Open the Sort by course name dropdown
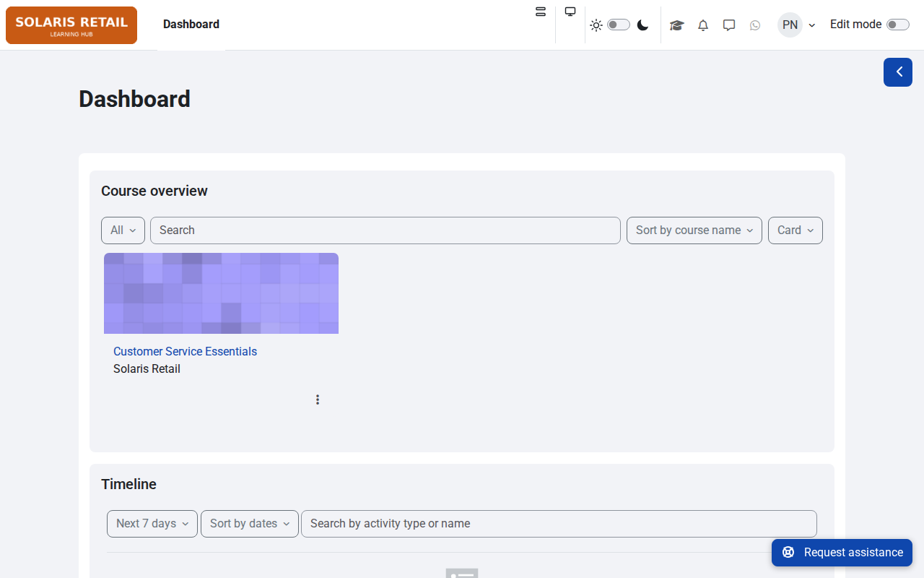The width and height of the screenshot is (924, 578). coord(694,230)
